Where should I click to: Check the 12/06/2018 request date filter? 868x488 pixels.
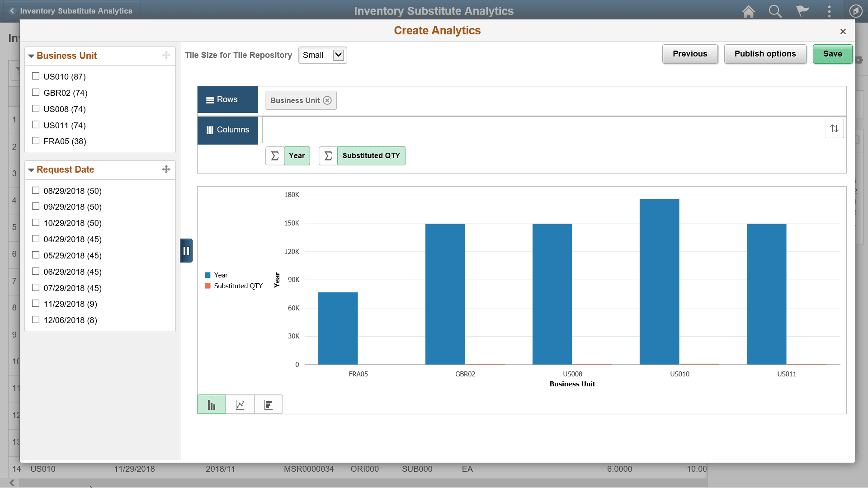click(36, 319)
